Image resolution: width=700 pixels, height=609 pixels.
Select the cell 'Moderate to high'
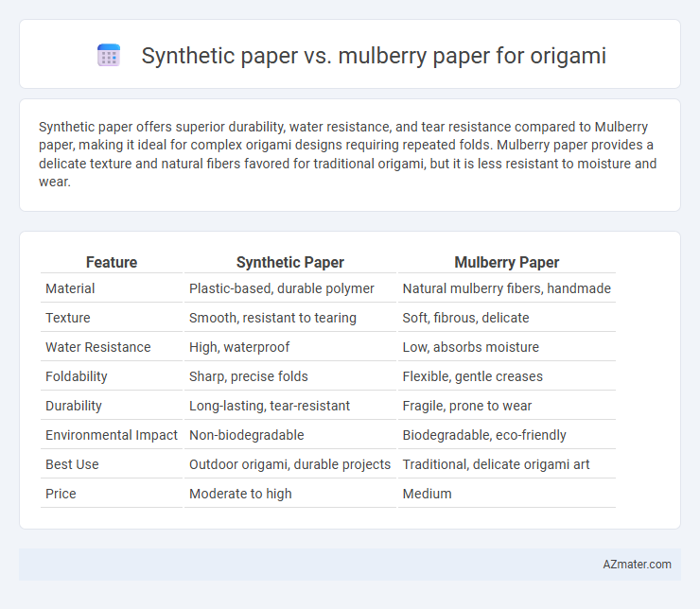pos(240,494)
